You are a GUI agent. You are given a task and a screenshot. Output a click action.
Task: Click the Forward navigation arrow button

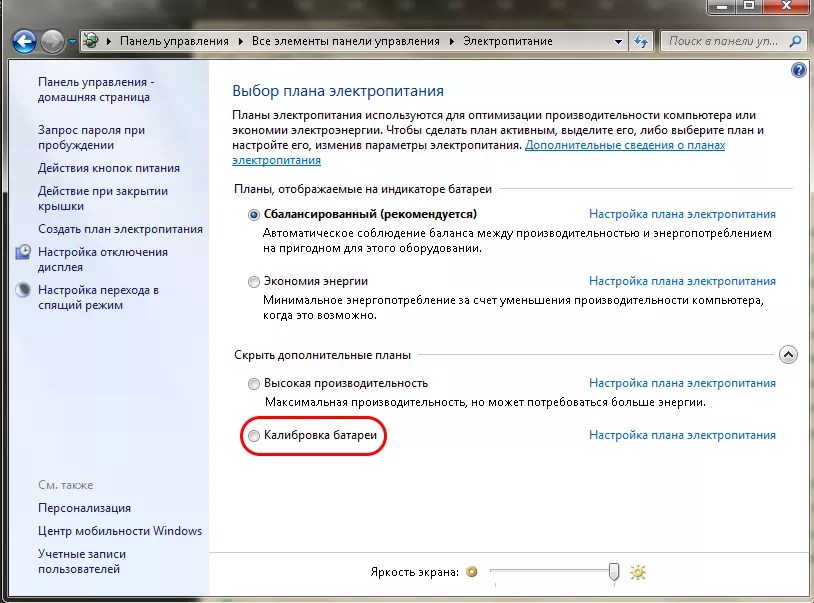point(53,42)
